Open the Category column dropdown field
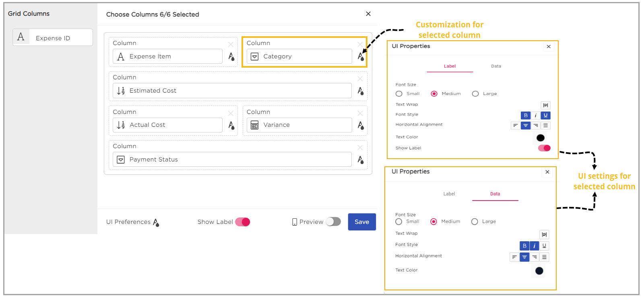 point(299,57)
